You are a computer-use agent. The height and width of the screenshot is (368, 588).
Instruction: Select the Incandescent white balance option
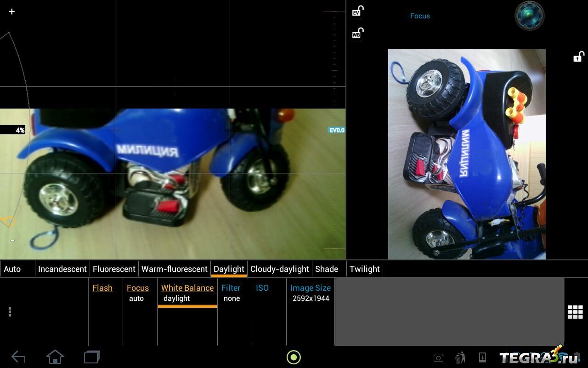[62, 269]
